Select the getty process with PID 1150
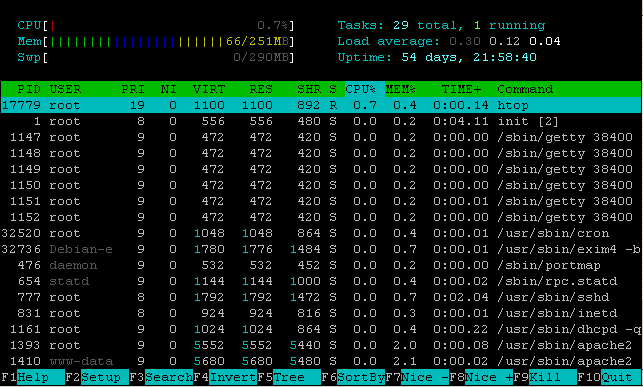This screenshot has height=387, width=643. (x=321, y=185)
